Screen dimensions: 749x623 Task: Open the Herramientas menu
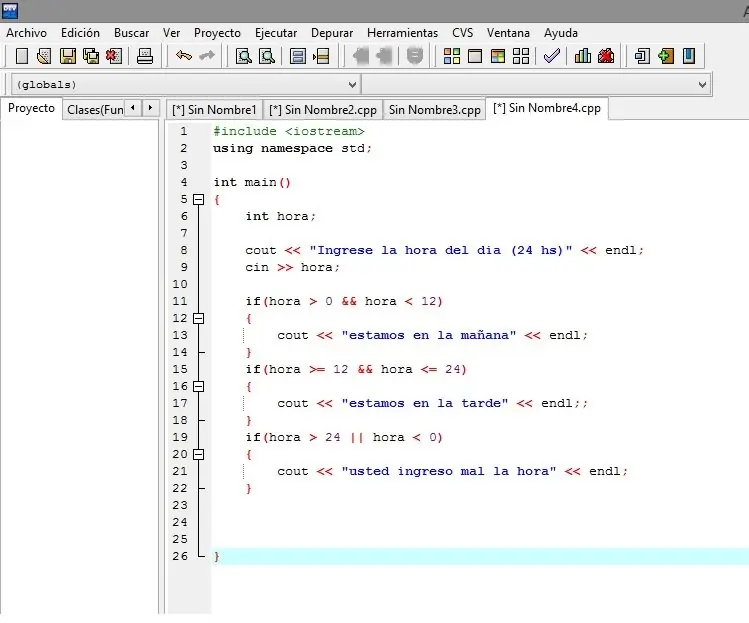tap(402, 33)
